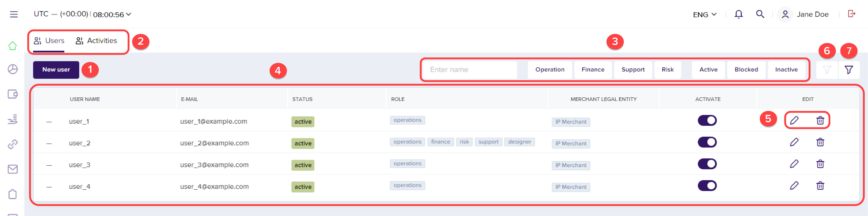This screenshot has width=868, height=216.
Task: Delete user_4 with trash icon
Action: coord(820,185)
